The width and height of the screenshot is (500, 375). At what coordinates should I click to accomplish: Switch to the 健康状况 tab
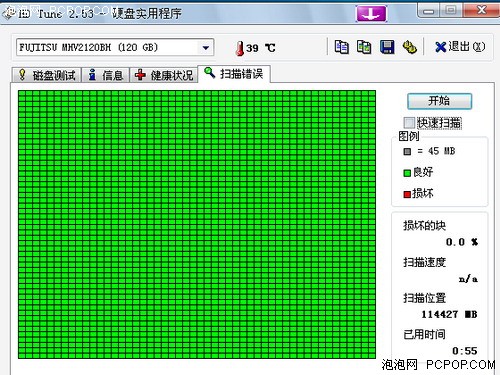[x=164, y=75]
